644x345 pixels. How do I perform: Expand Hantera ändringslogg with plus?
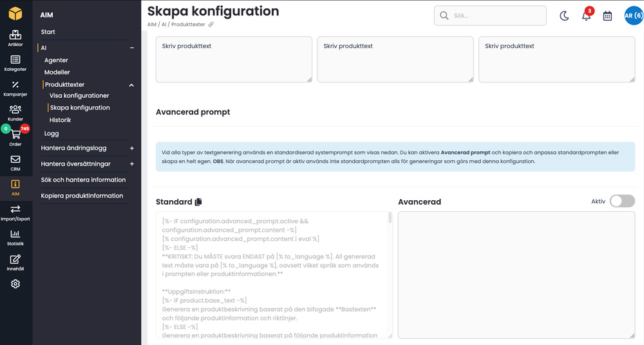(132, 148)
